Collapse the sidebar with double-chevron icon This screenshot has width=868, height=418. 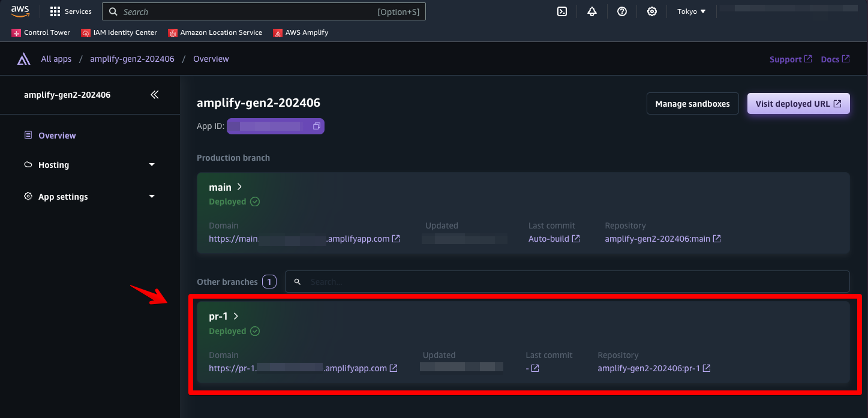155,95
